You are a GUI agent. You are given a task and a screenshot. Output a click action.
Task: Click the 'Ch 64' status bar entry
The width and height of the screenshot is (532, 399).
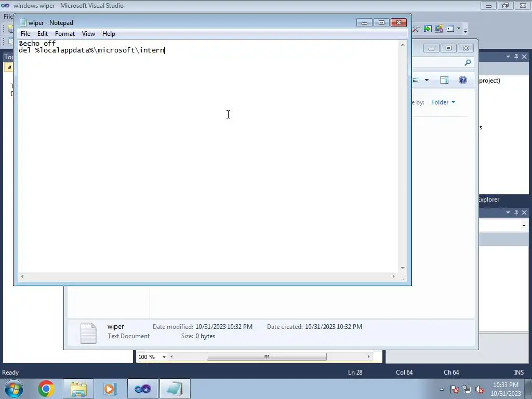[x=451, y=373]
